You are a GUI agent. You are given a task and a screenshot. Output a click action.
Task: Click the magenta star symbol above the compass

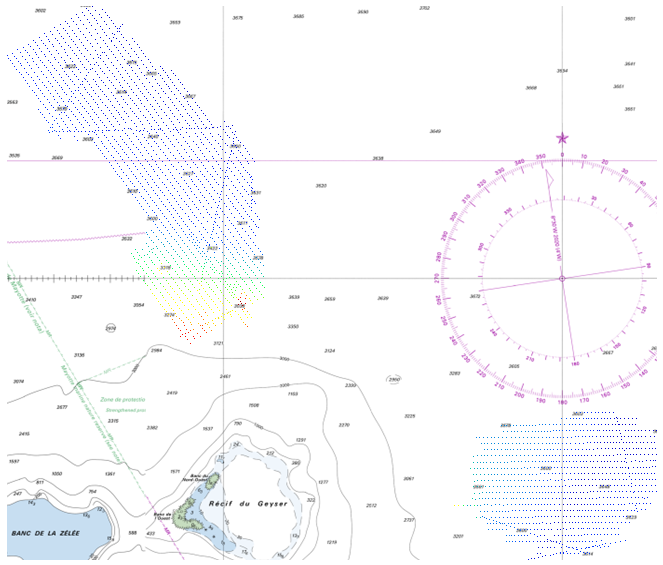[562, 138]
